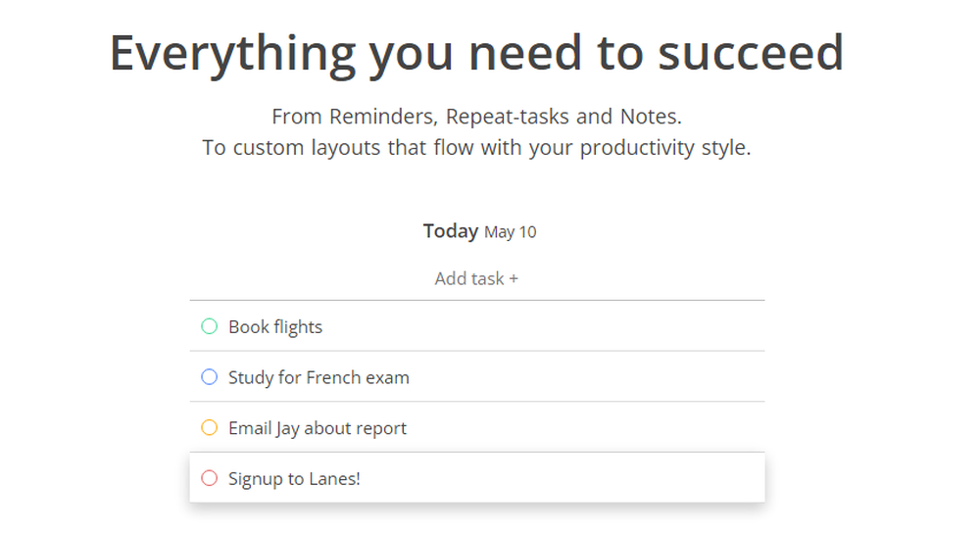This screenshot has width=980, height=535.
Task: Open the Book flights task text
Action: pyautogui.click(x=275, y=327)
